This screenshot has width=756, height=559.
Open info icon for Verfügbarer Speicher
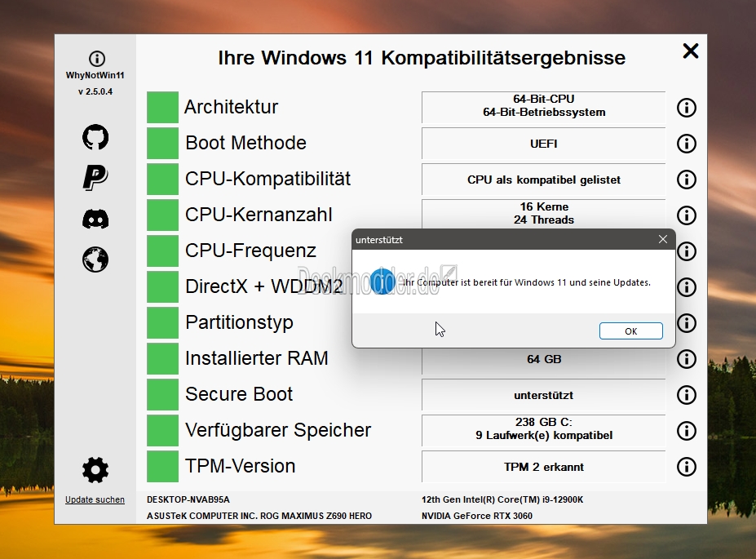[x=686, y=431]
